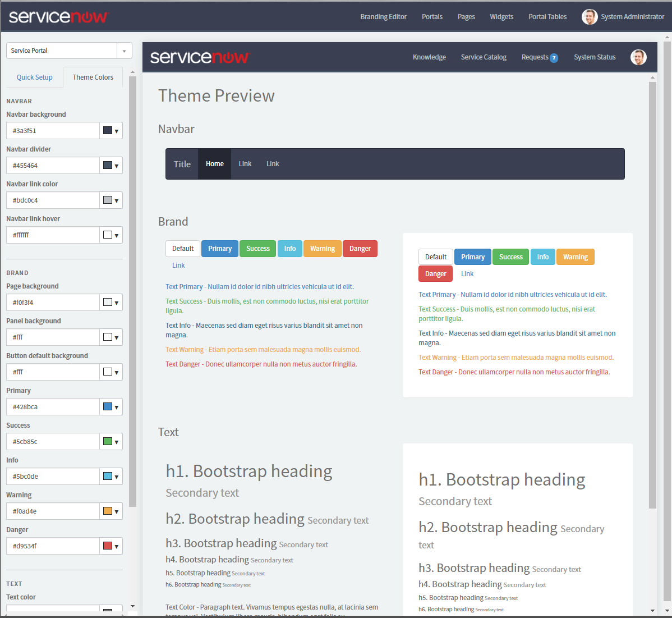This screenshot has width=672, height=618.
Task: Click the theme settings panel scrollbar
Action: pyautogui.click(x=132, y=292)
